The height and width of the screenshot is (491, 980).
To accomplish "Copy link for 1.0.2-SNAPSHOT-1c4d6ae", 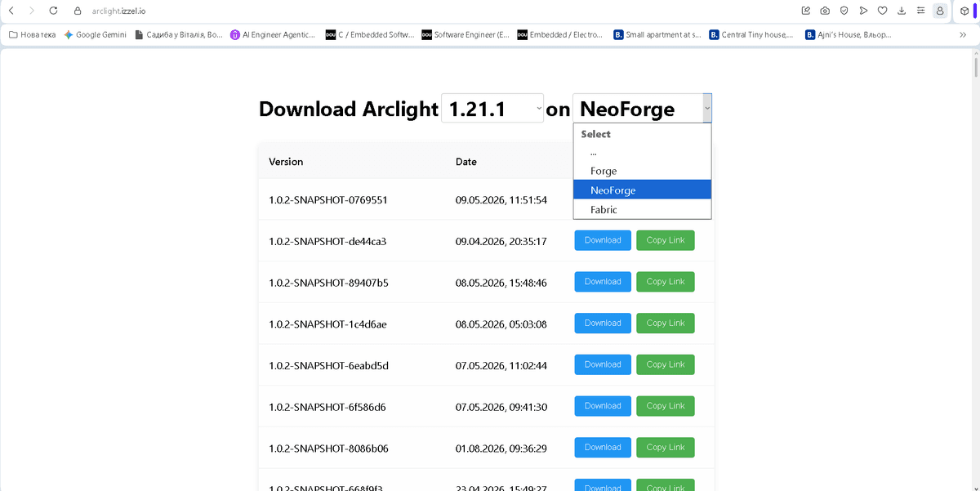I will pos(666,323).
